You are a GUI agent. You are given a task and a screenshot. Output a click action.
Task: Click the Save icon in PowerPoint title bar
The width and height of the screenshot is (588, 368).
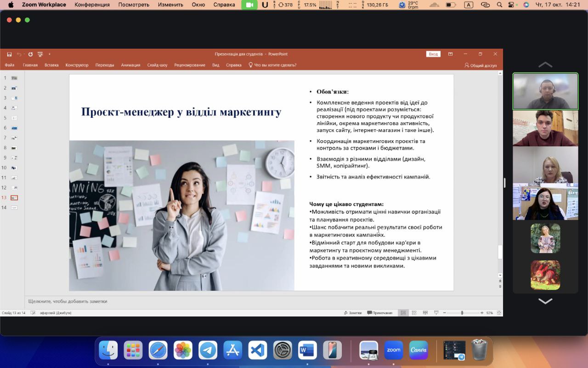9,54
